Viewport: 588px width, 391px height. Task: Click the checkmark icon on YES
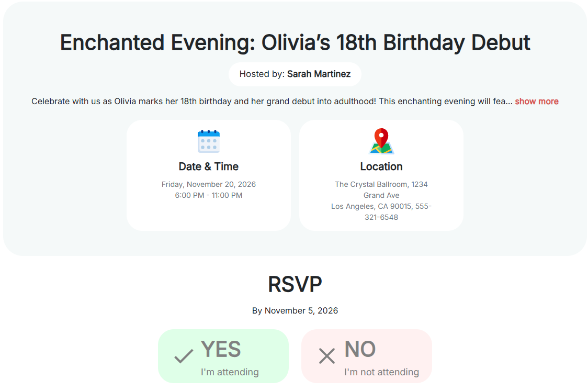click(184, 356)
